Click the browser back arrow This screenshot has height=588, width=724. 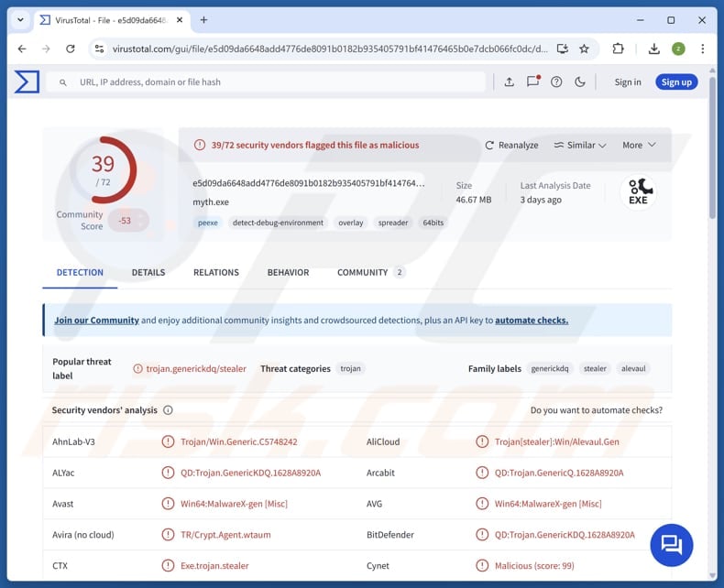coord(22,49)
